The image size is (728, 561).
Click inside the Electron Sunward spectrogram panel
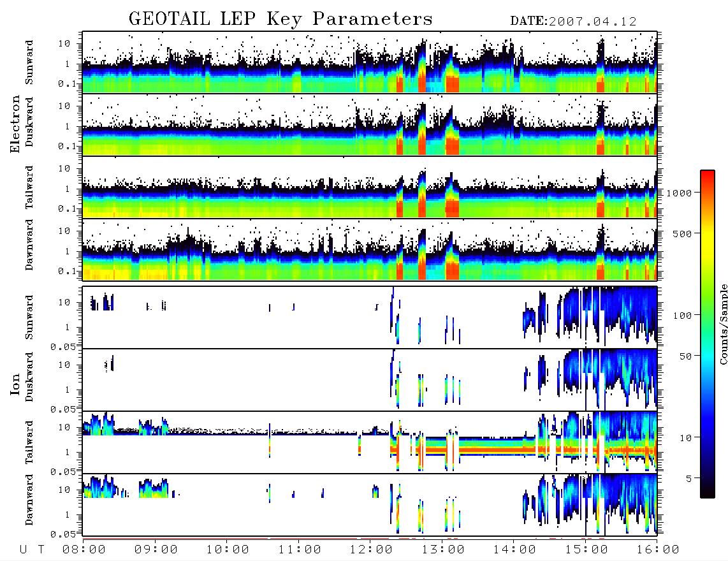(x=370, y=62)
